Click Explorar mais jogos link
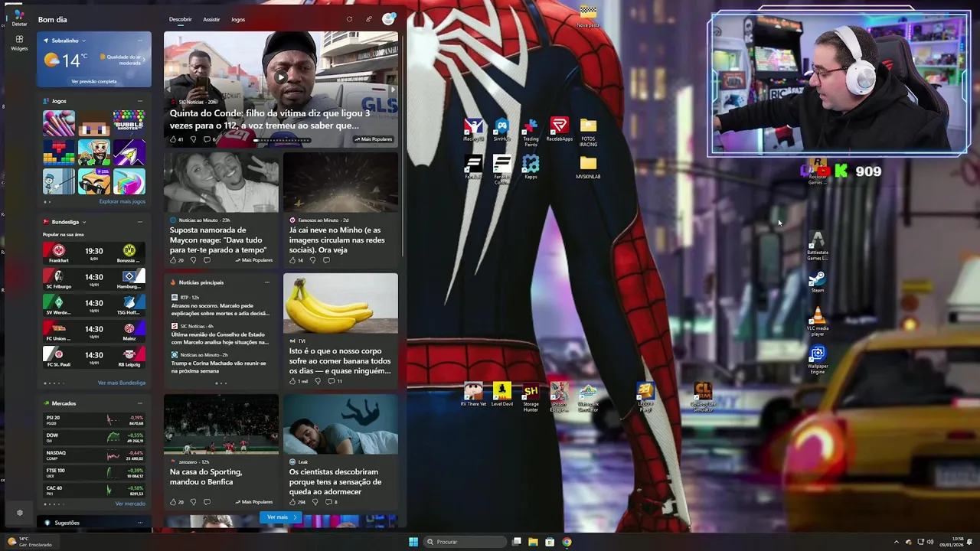The height and width of the screenshot is (551, 980). [122, 201]
